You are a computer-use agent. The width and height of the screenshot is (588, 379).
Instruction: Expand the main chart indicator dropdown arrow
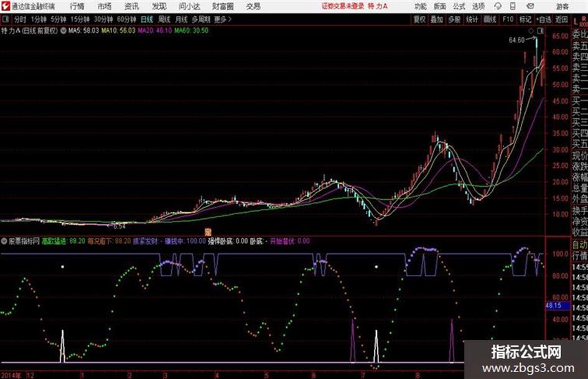[63, 30]
